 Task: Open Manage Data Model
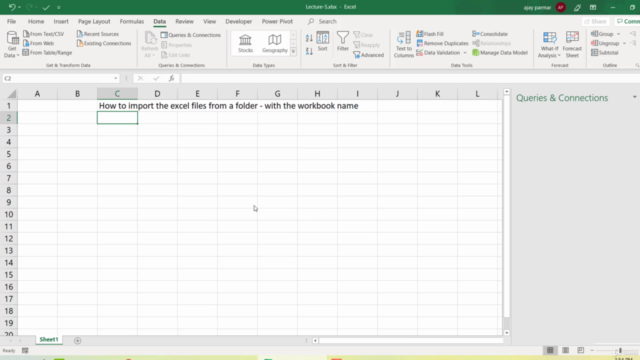point(500,53)
